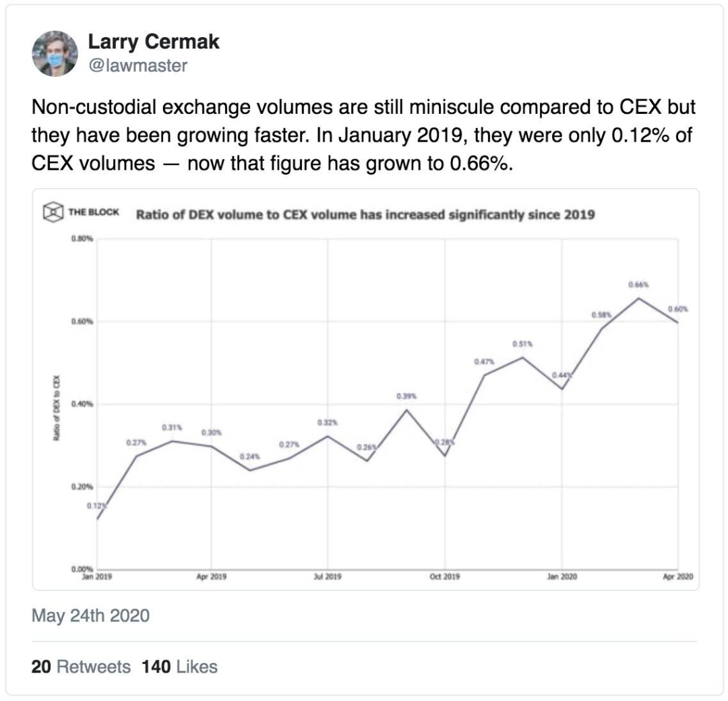Click the tweet text about non-custodial exchange volumes
This screenshot has height=701, width=728.
[x=364, y=137]
